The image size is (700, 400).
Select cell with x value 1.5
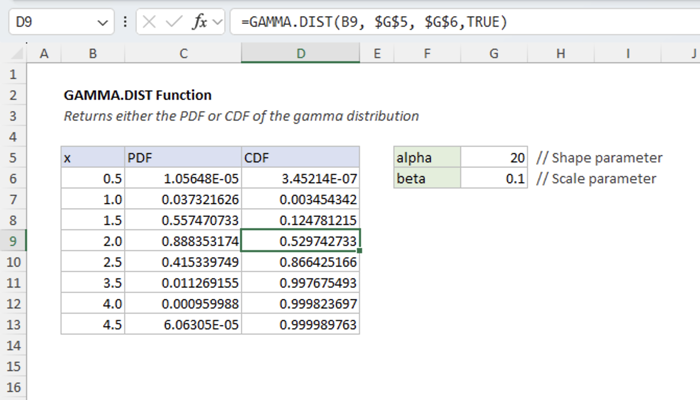click(x=93, y=220)
